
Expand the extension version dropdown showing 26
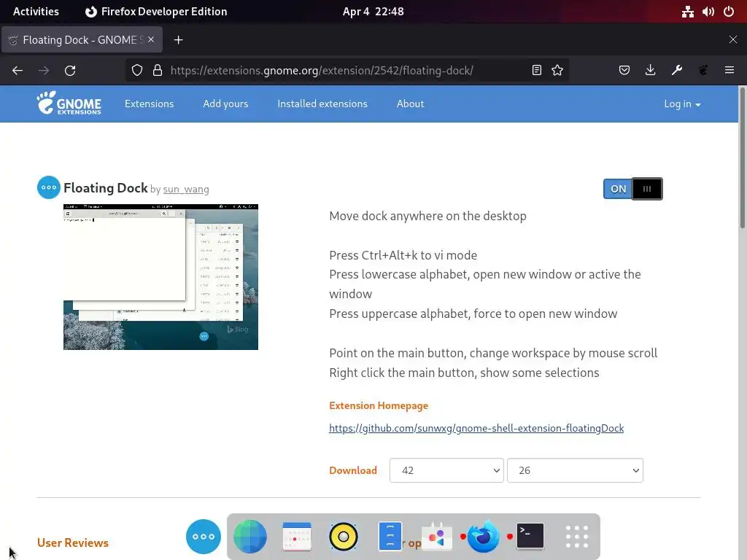click(575, 470)
